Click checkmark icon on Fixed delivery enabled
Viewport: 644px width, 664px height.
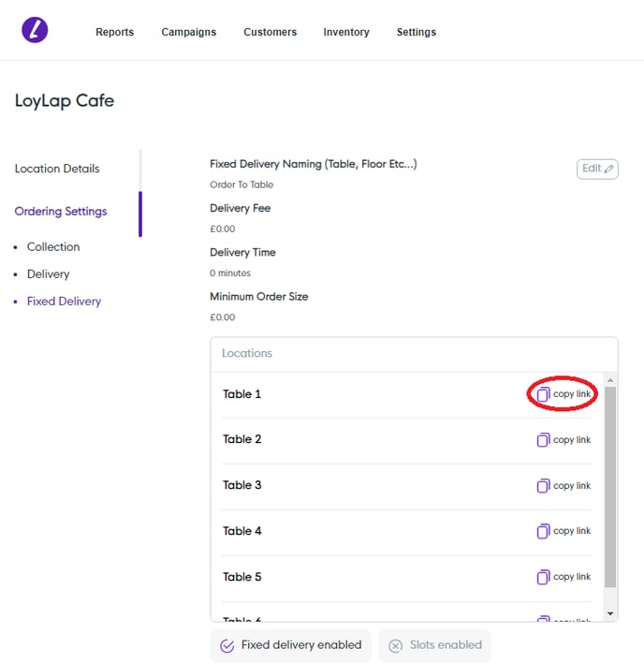[227, 646]
